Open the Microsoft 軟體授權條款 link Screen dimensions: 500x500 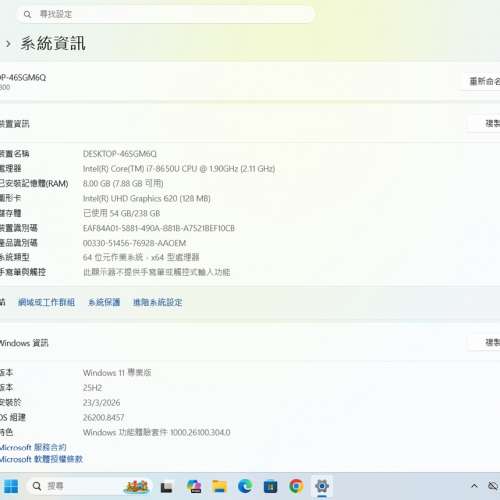[x=41, y=459]
